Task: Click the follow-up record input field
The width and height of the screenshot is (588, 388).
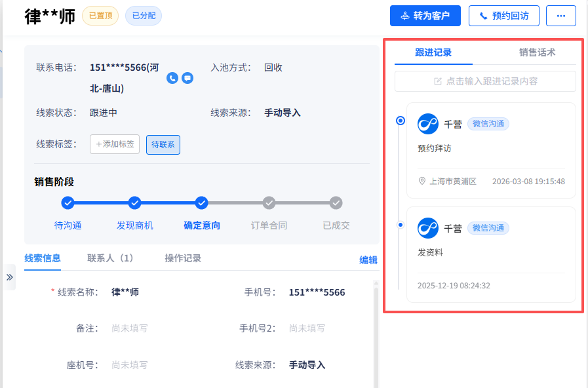Action: pos(485,81)
